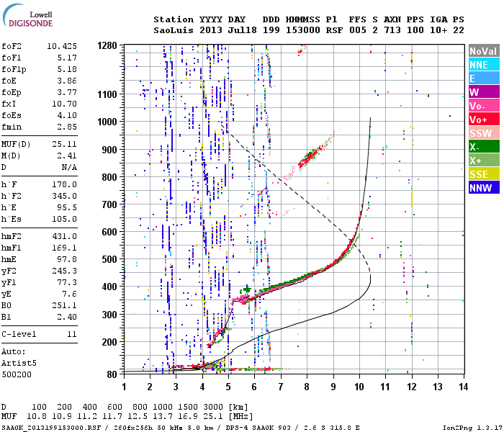The height and width of the screenshot is (432, 504).
Task: Click the SAA0K_2013199153000.RSF file name
Action: coord(51,428)
